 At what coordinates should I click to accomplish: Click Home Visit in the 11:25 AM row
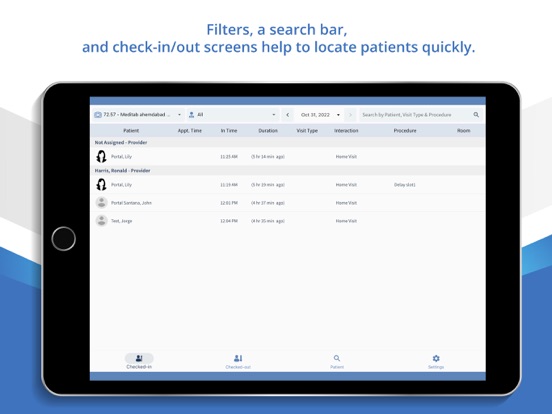click(x=346, y=157)
